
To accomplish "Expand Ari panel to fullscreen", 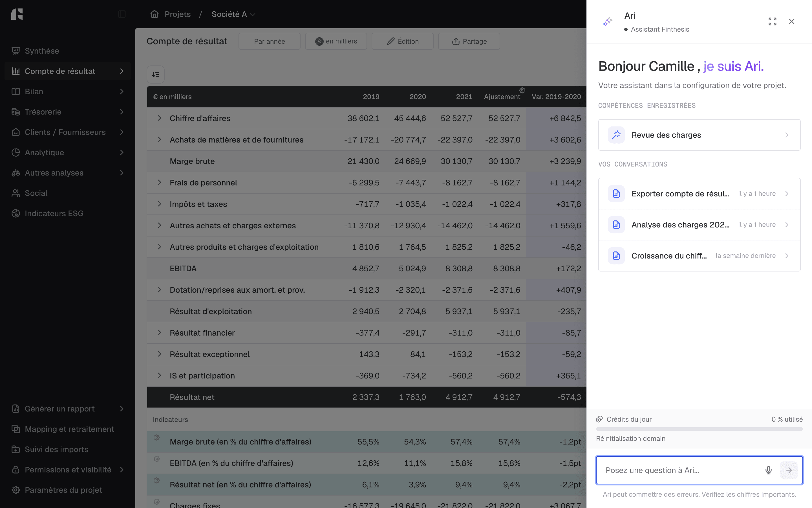I will (x=773, y=21).
